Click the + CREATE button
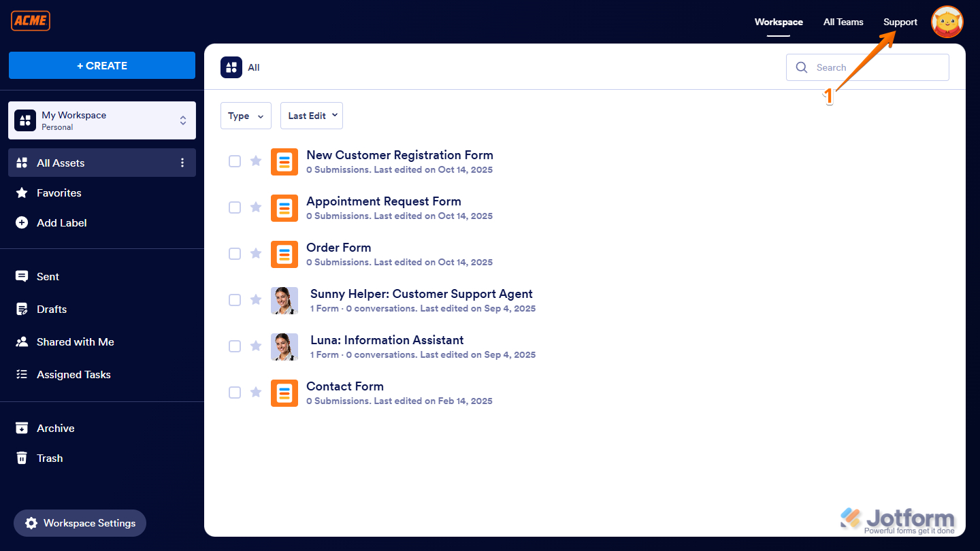This screenshot has width=980, height=551. pos(101,65)
